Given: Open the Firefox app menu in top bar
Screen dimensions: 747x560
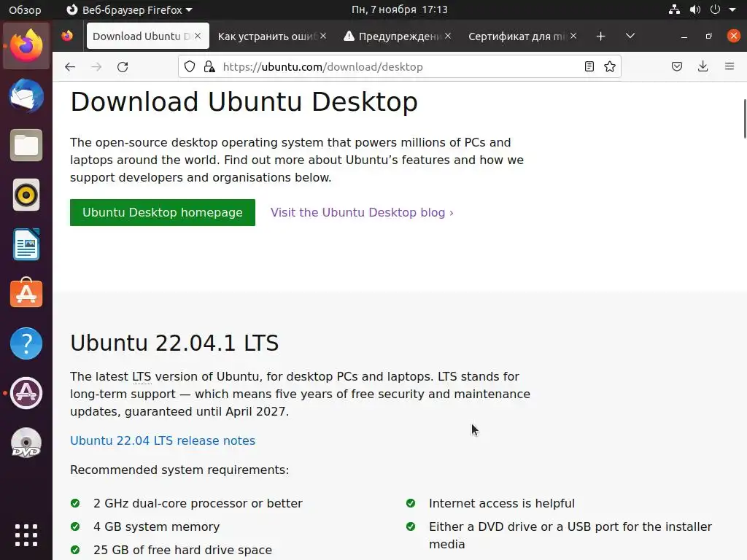Looking at the screenshot, I should 129,10.
